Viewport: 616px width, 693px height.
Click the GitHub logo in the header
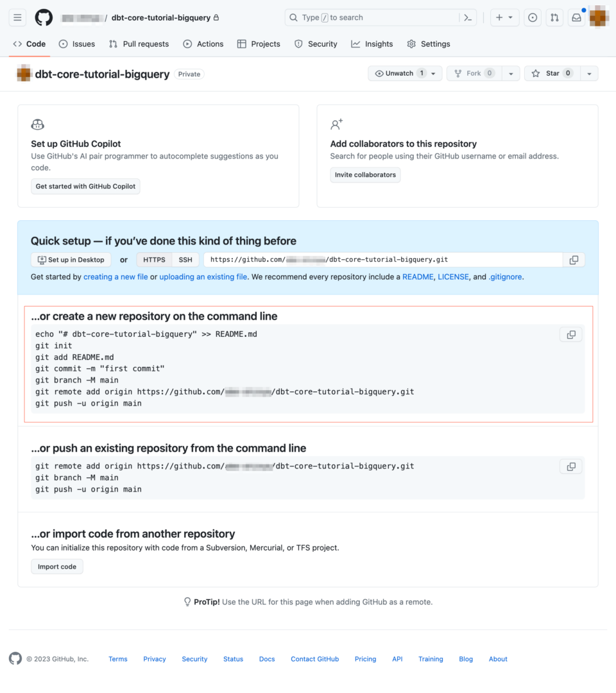[43, 17]
